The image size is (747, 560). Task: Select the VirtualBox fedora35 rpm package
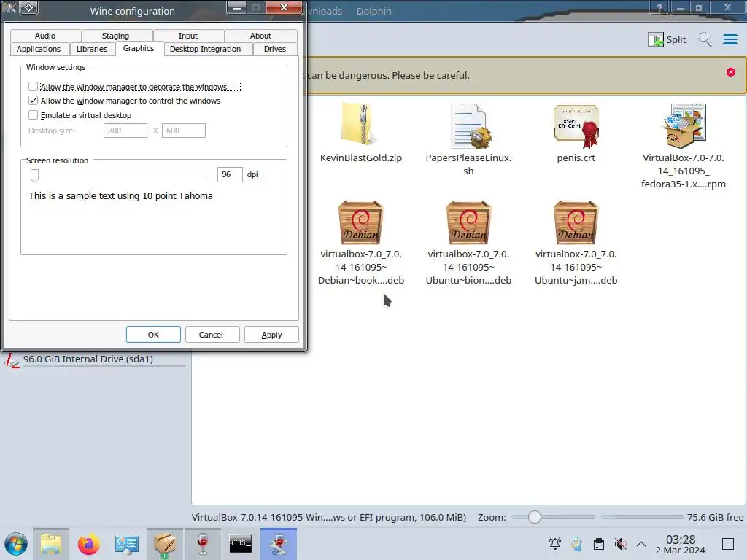(683, 125)
